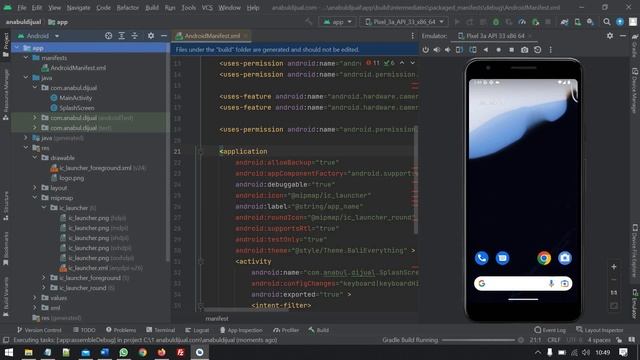Open Camera app on emulator home screen

pyautogui.click(x=565, y=258)
